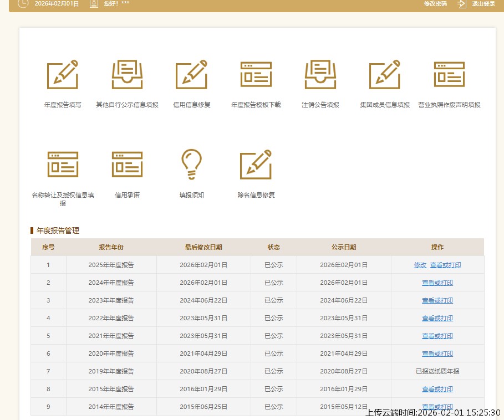Click 修改 for the 2025 annual report
Screen dimensions: 504x420
tap(420, 265)
